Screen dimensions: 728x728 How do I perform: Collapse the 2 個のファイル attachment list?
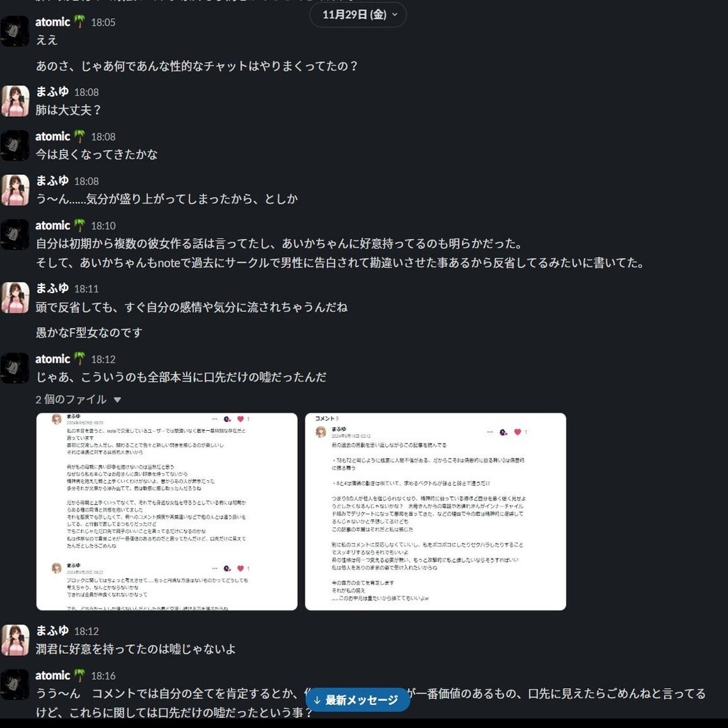pyautogui.click(x=118, y=400)
